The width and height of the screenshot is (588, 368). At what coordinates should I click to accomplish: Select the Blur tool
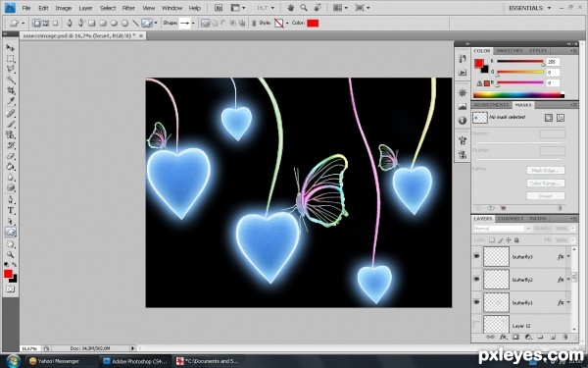10,178
